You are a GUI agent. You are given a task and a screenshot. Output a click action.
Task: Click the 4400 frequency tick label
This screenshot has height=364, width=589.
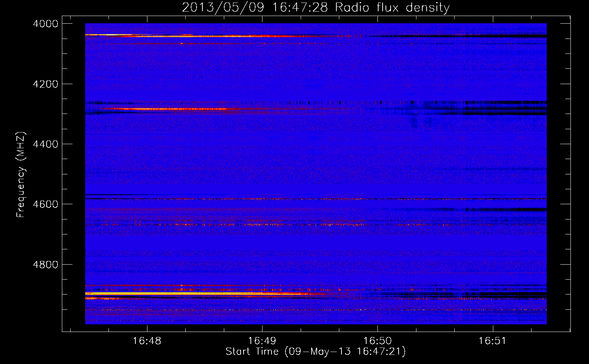(x=46, y=144)
